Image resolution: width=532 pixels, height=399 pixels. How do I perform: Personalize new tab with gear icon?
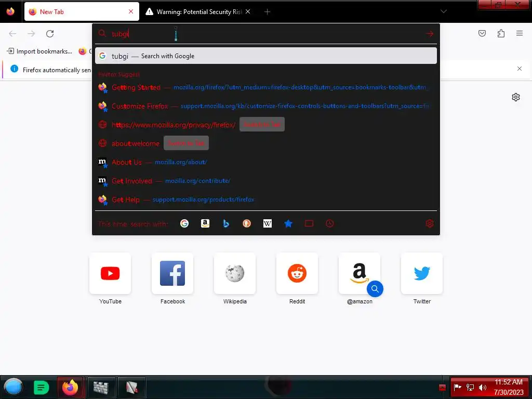coord(516,97)
